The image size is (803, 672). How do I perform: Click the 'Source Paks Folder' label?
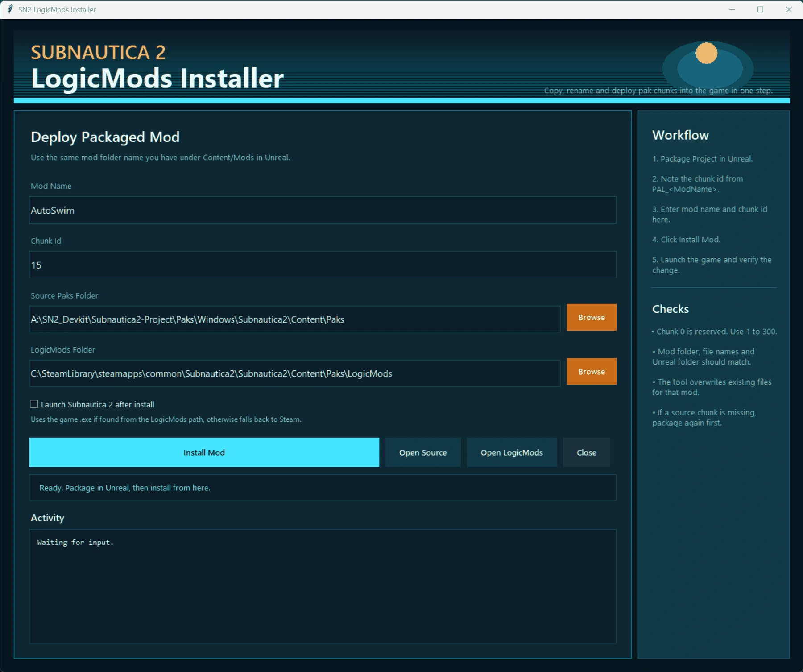[x=64, y=295]
